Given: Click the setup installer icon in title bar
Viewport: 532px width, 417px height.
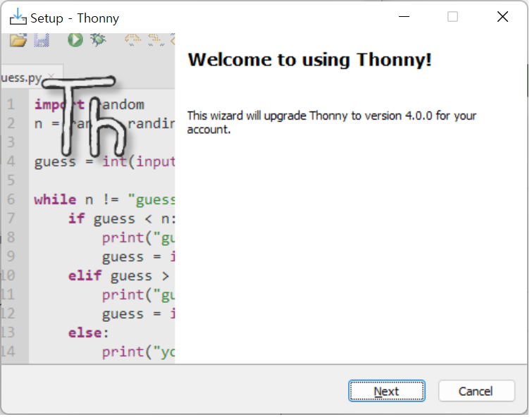Looking at the screenshot, I should point(18,17).
